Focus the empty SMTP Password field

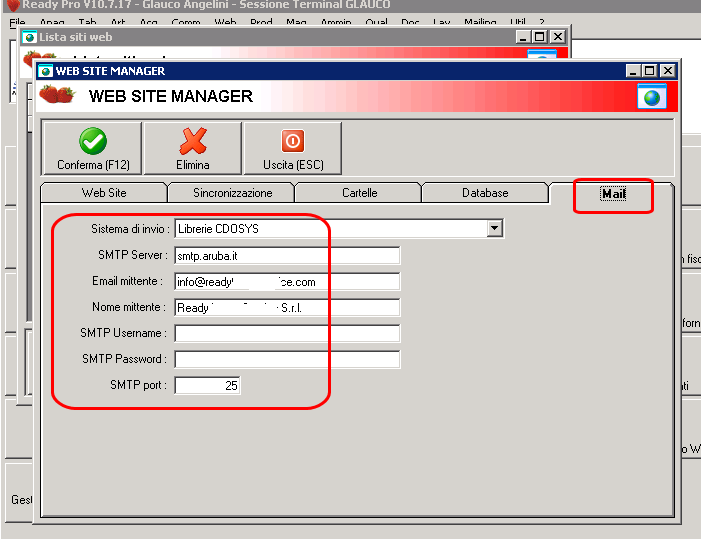(287, 359)
